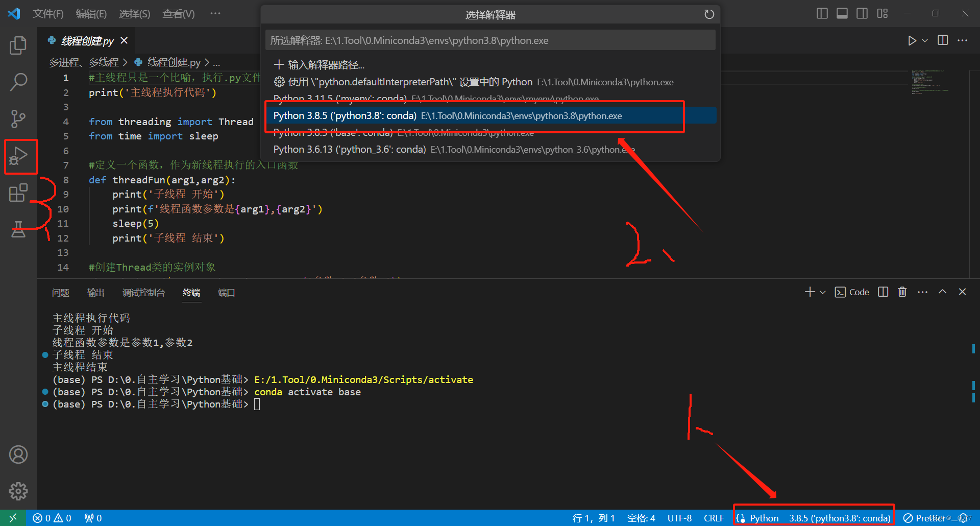Click line number 8 in gutter
The image size is (980, 526).
[x=66, y=180]
